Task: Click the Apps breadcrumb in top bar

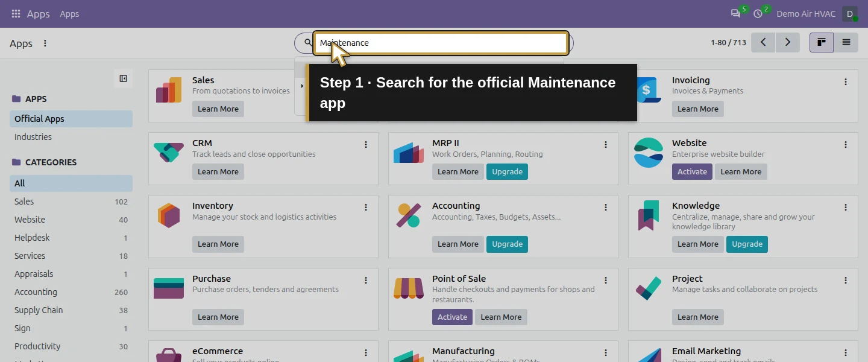Action: coord(69,14)
